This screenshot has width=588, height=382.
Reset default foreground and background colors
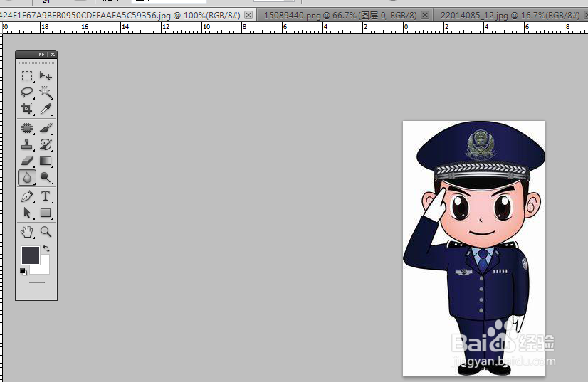[23, 271]
